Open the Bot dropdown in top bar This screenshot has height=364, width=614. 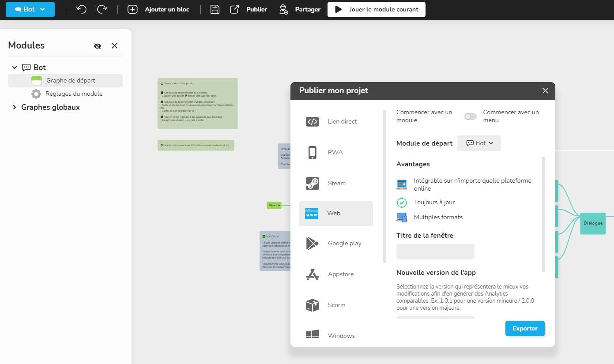click(x=30, y=9)
